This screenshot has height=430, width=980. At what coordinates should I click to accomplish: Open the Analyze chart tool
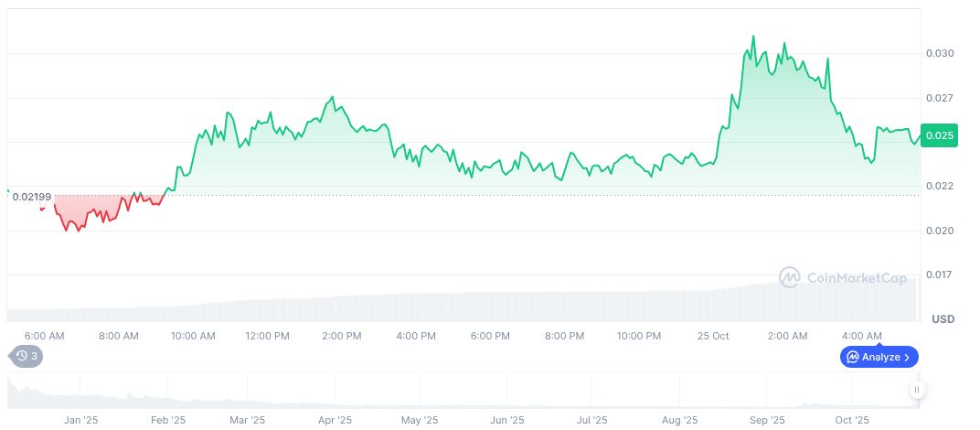pyautogui.click(x=879, y=357)
